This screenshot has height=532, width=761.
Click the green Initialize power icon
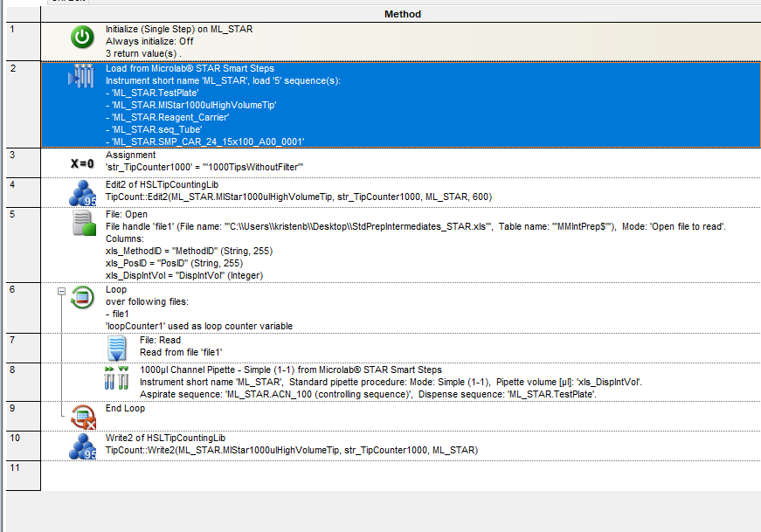[82, 37]
